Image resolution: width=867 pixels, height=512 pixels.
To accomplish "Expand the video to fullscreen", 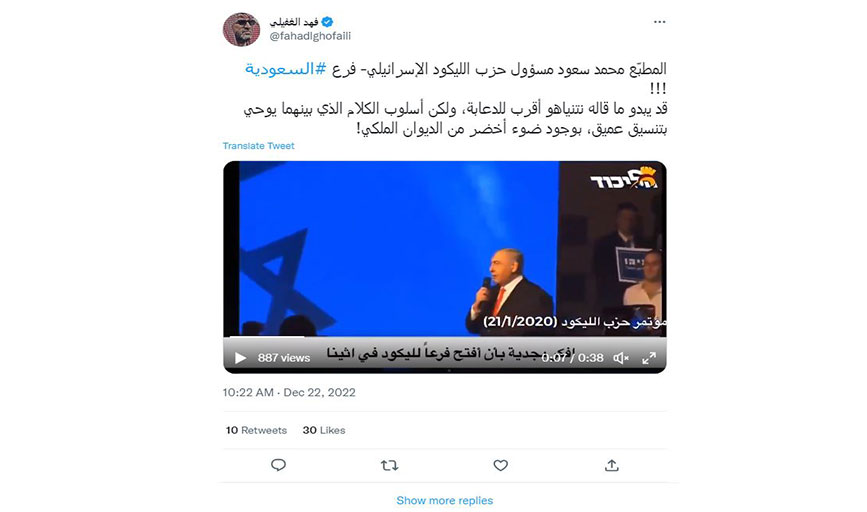I will point(649,358).
